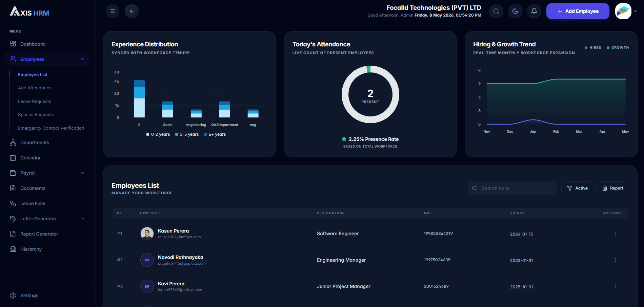Click the Letter Generator pen icon
This screenshot has height=307, width=644.
pyautogui.click(x=13, y=219)
